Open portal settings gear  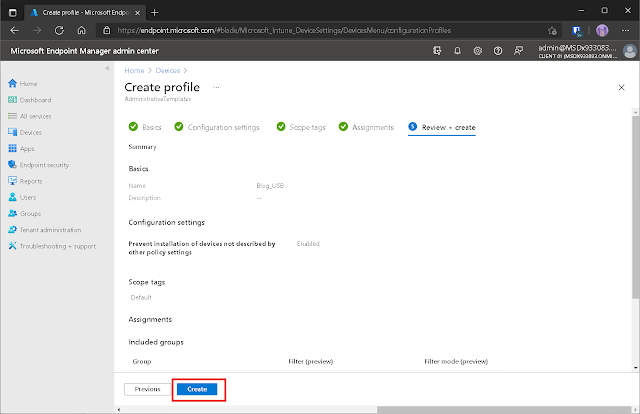click(478, 51)
